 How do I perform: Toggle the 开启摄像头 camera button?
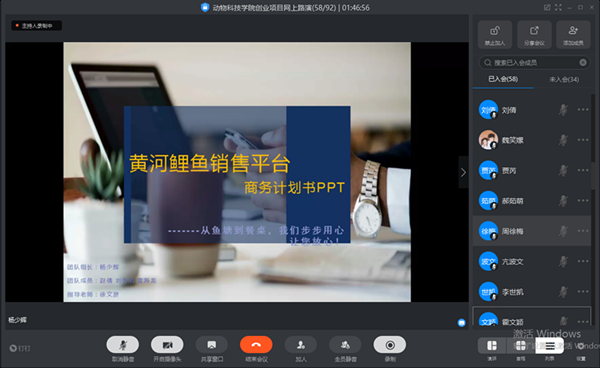(167, 345)
